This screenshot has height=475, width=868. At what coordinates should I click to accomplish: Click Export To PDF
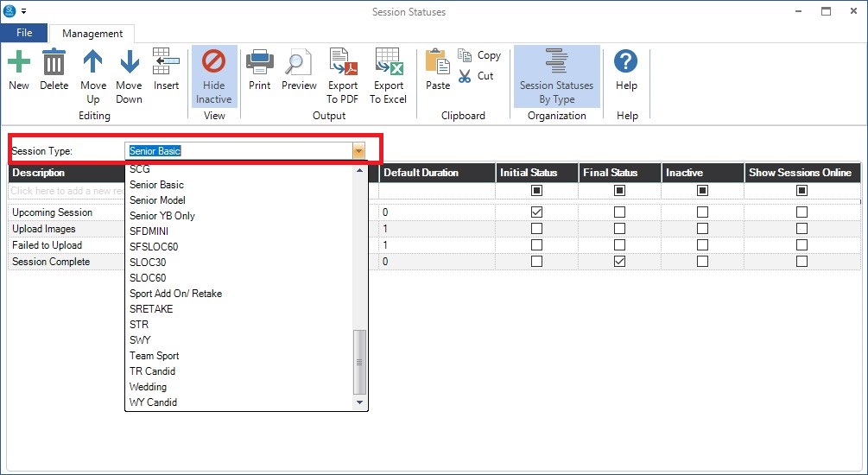(343, 76)
